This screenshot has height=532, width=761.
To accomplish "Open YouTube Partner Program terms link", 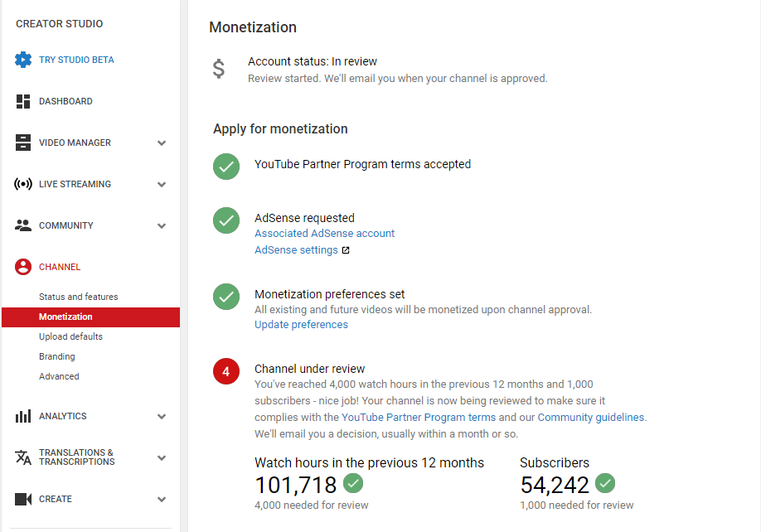I will click(x=419, y=417).
